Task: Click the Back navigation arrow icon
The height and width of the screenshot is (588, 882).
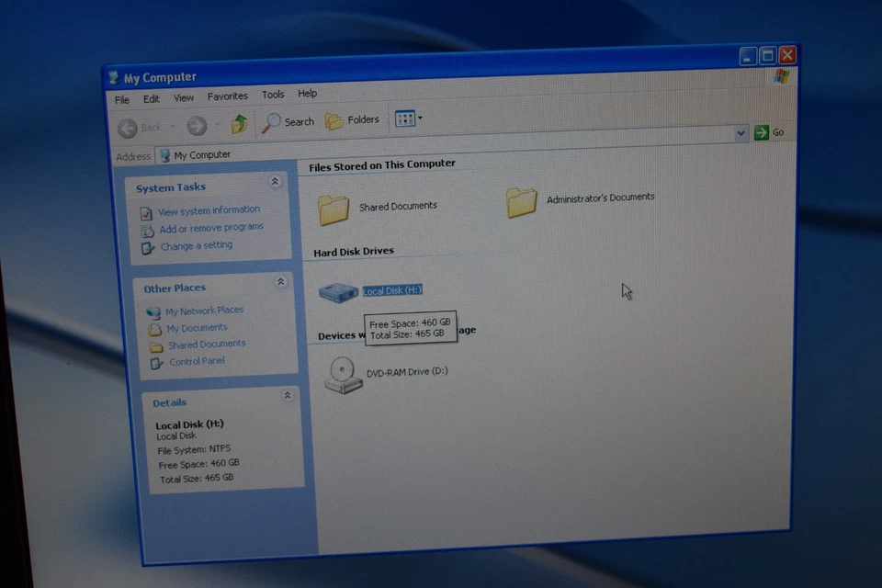Action: (x=128, y=128)
